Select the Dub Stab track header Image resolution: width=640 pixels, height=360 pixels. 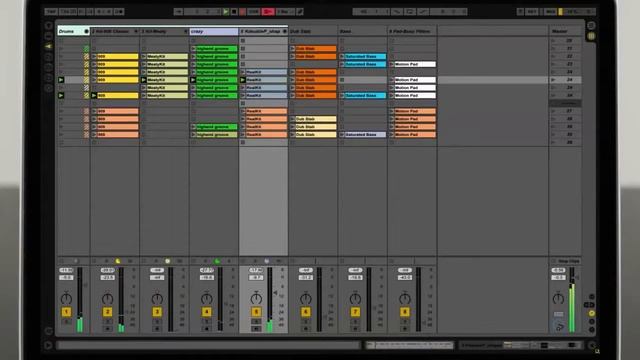click(313, 31)
